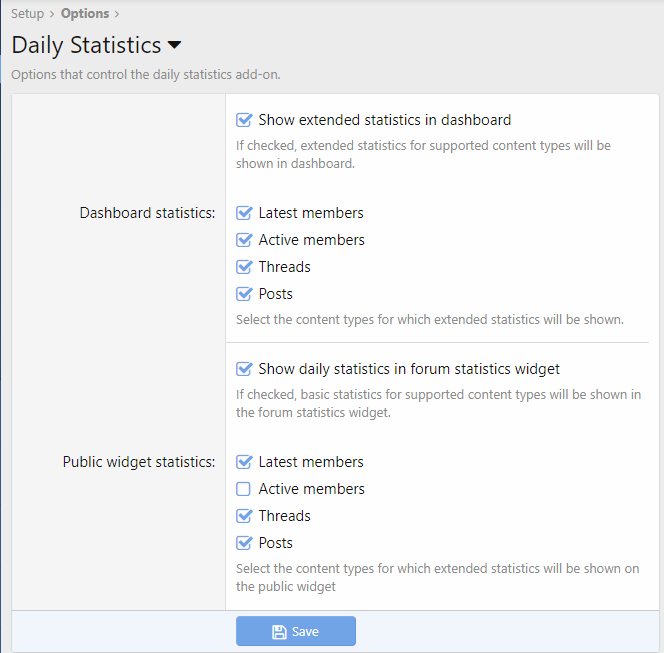The image size is (664, 653).
Task: Toggle Threads checkbox under Public widget statistics
Action: coord(244,516)
